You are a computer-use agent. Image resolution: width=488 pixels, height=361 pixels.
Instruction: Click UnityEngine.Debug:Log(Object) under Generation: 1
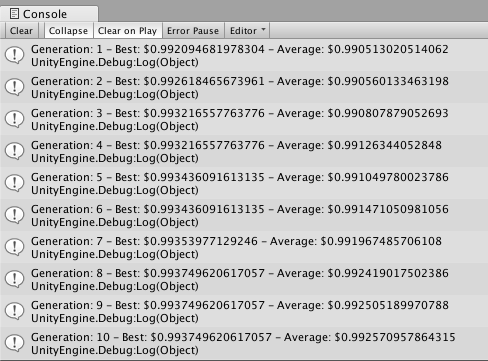(115, 63)
